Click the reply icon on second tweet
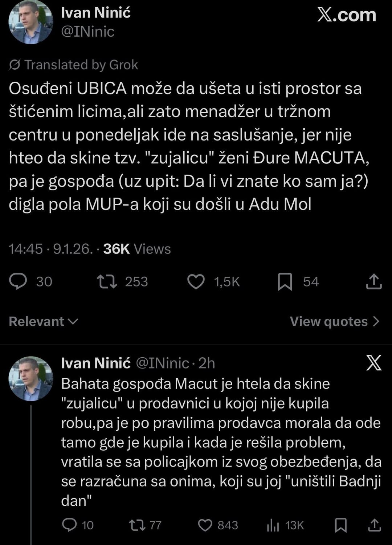The height and width of the screenshot is (545, 392). (x=69, y=525)
